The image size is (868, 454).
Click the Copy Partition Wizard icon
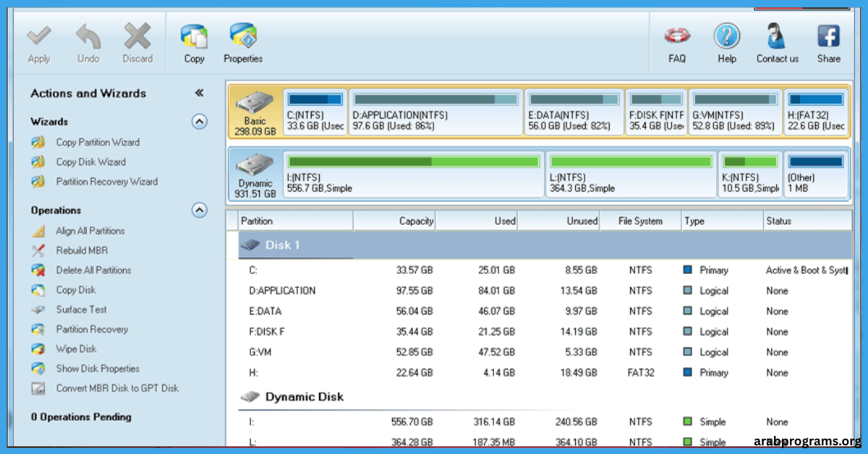[38, 142]
